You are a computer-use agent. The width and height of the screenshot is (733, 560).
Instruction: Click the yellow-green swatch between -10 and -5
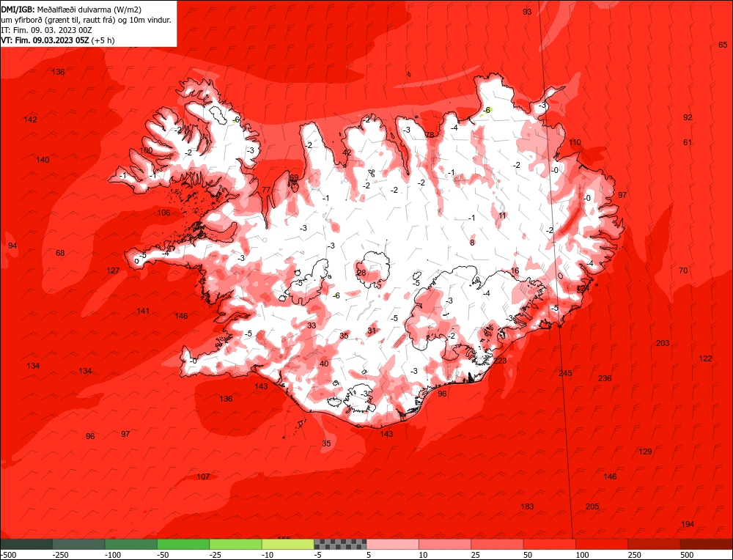(x=288, y=544)
